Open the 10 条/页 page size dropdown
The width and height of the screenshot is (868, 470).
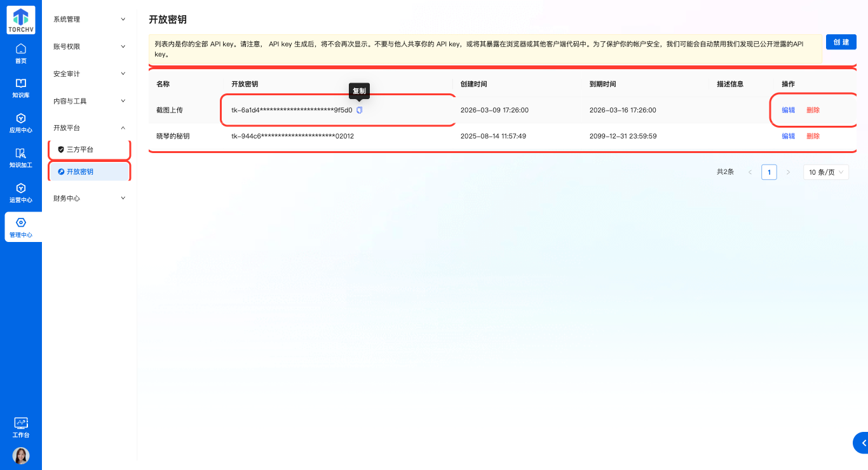825,172
